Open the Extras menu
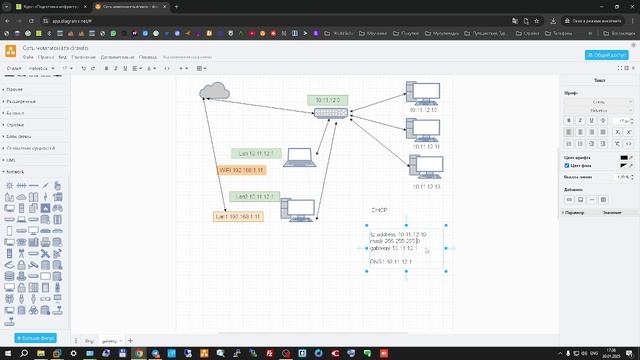Screen dimensions: 640x360 118,58
